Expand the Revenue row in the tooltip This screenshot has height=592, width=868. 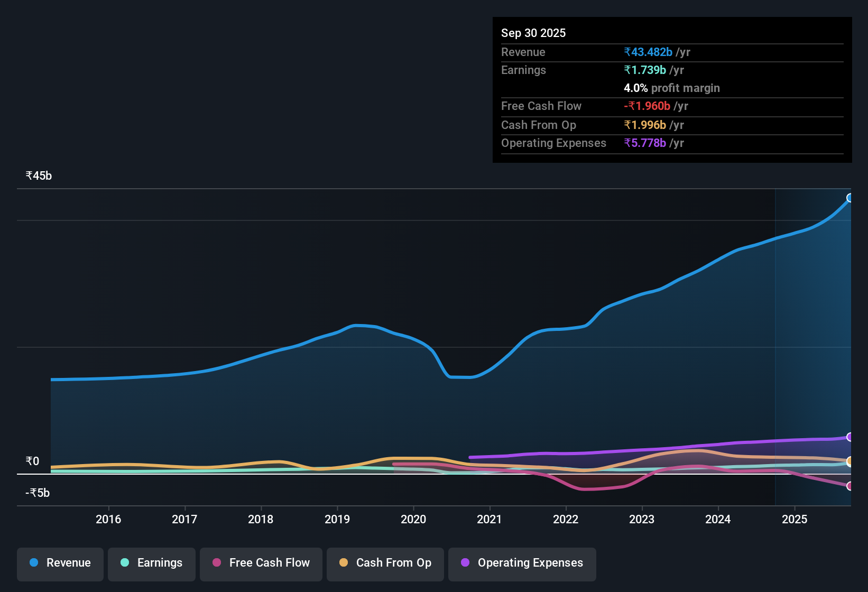[523, 52]
